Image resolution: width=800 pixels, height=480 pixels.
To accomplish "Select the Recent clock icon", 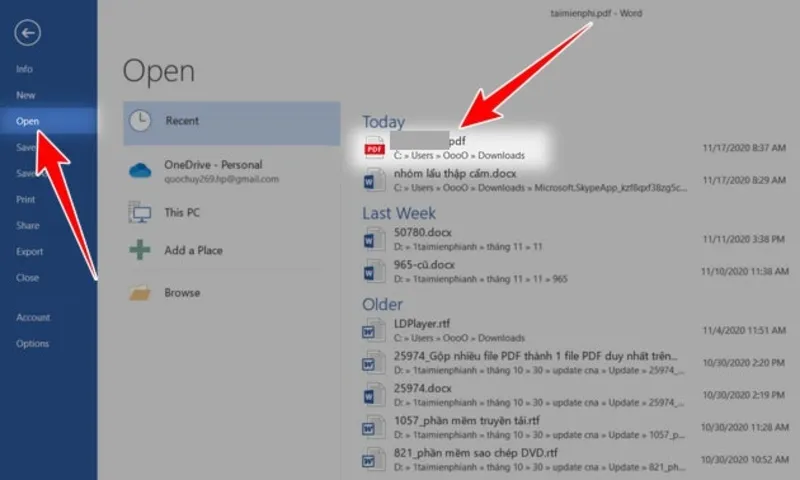I will pos(140,121).
